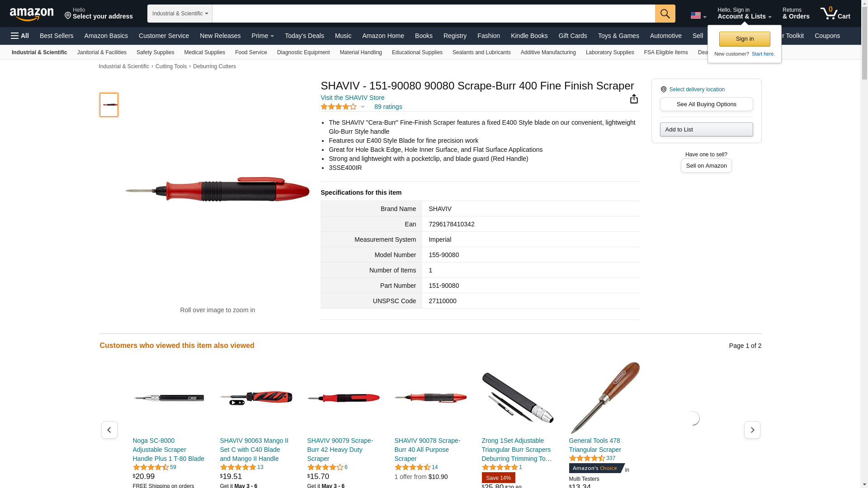
Task: Visit the SHAVIV Store link
Action: pos(353,98)
